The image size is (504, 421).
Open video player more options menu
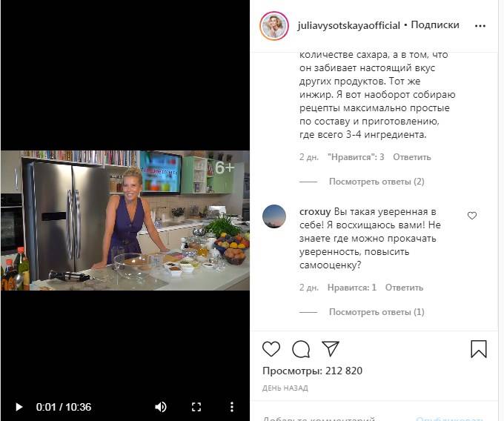click(x=232, y=407)
